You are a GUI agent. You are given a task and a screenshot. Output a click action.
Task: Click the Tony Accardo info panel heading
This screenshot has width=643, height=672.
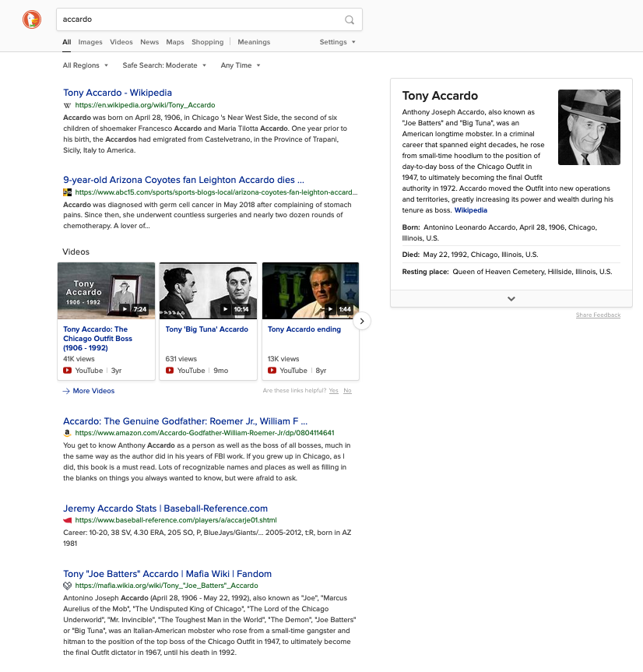point(440,96)
